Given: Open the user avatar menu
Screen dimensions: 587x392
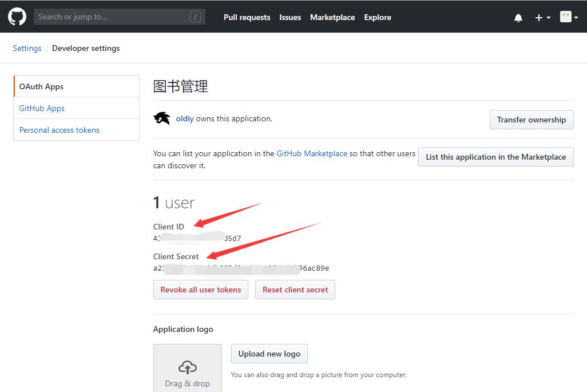Looking at the screenshot, I should (569, 17).
